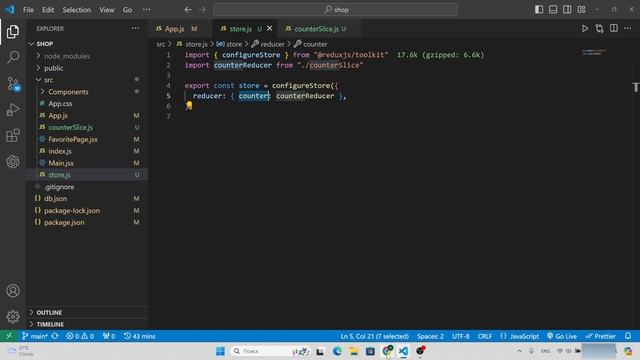The image size is (640, 360).
Task: Click the Prettier status item
Action: tap(600, 336)
